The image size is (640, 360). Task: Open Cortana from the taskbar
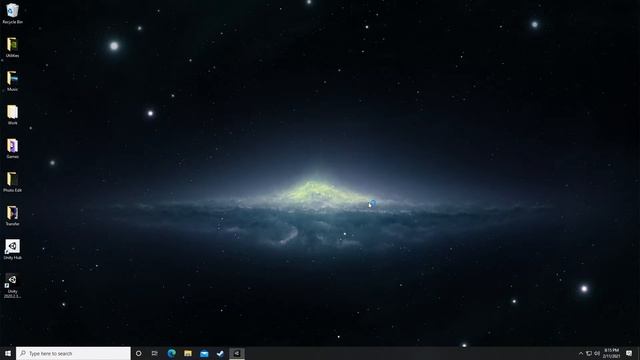tap(139, 353)
